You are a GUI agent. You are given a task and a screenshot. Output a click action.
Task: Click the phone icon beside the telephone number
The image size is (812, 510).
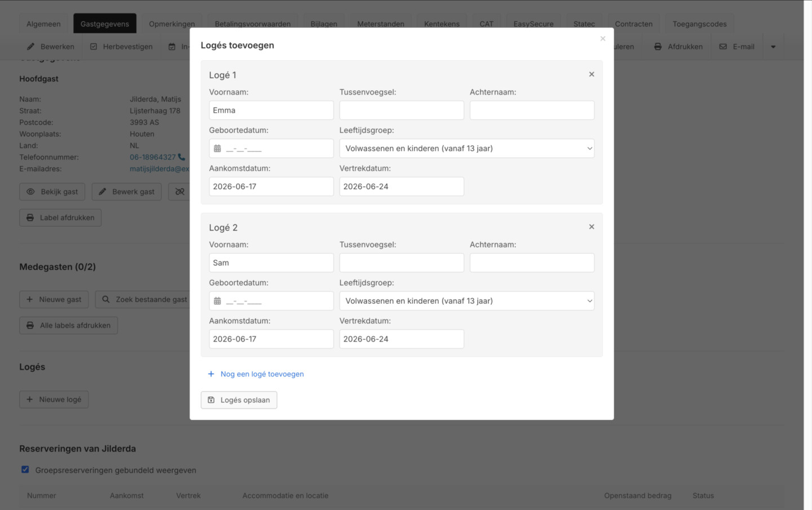(x=181, y=157)
